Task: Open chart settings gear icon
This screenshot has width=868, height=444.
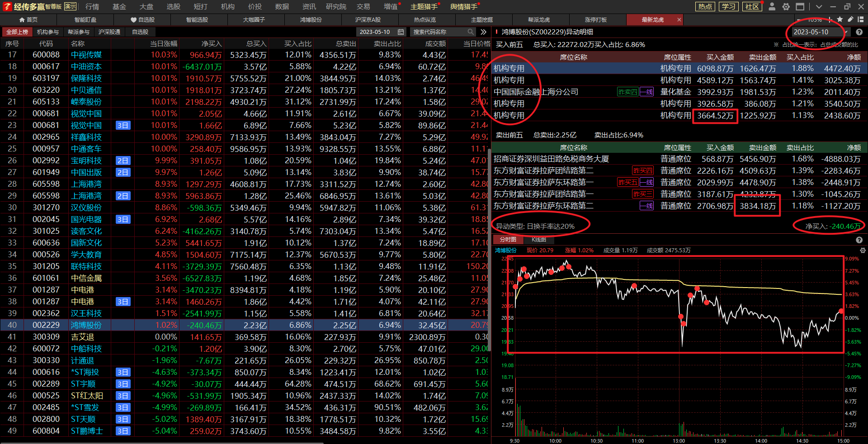Action: click(x=863, y=250)
